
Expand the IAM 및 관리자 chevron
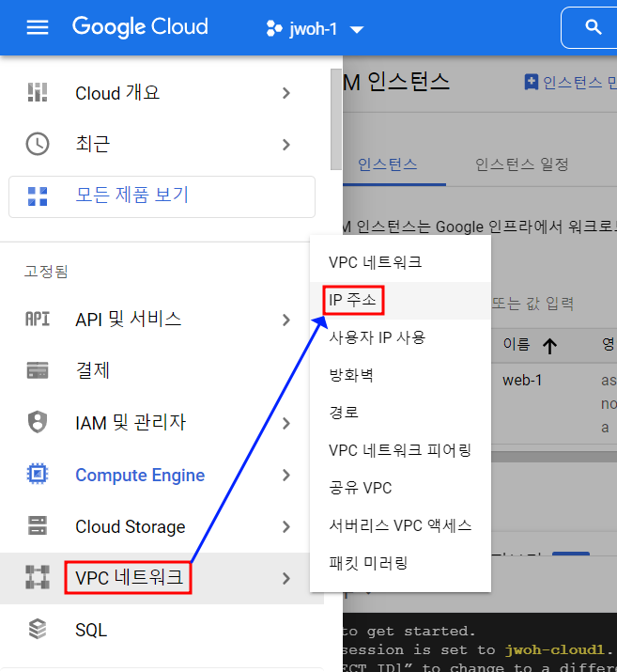coord(286,423)
